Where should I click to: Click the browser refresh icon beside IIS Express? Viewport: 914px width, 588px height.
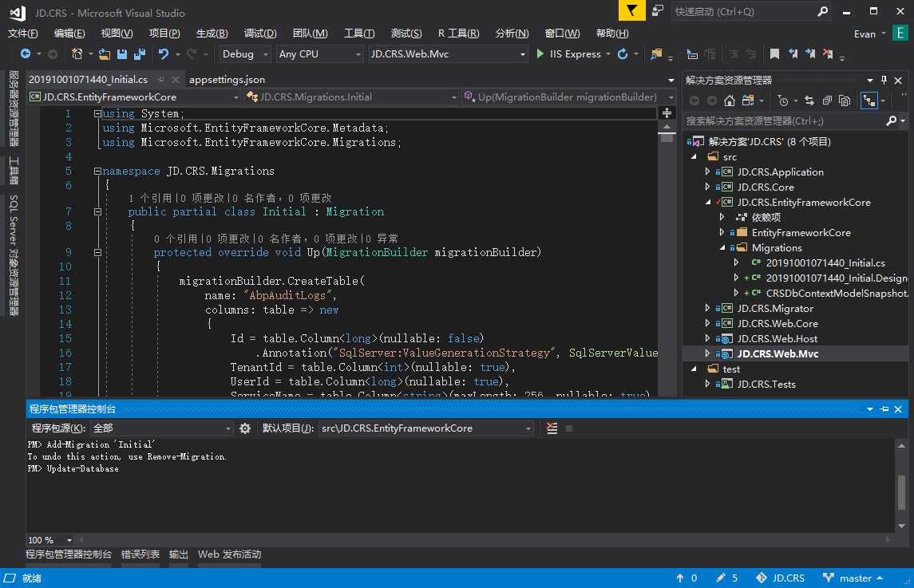(x=623, y=53)
